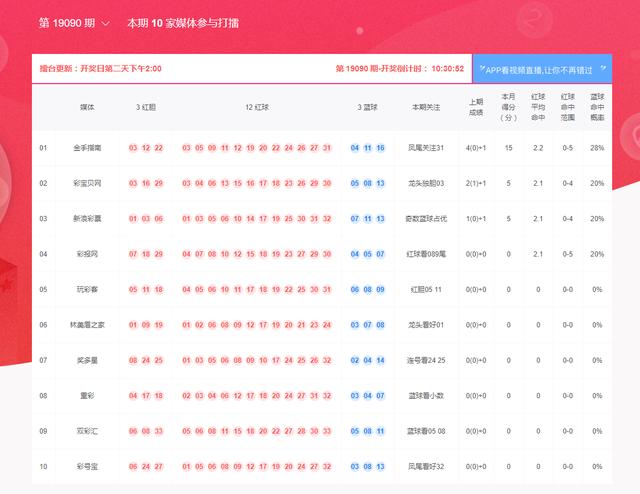Select red ball 32 in row 10

pyautogui.click(x=327, y=467)
